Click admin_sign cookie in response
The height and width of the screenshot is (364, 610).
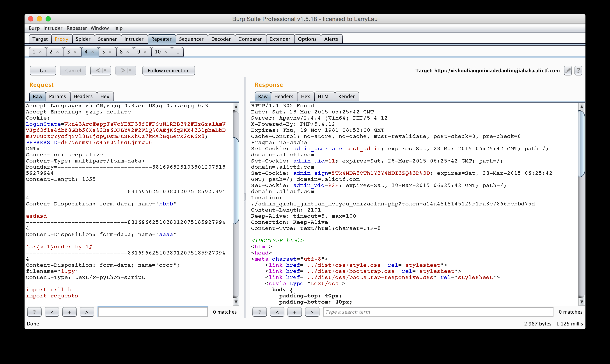click(x=311, y=173)
